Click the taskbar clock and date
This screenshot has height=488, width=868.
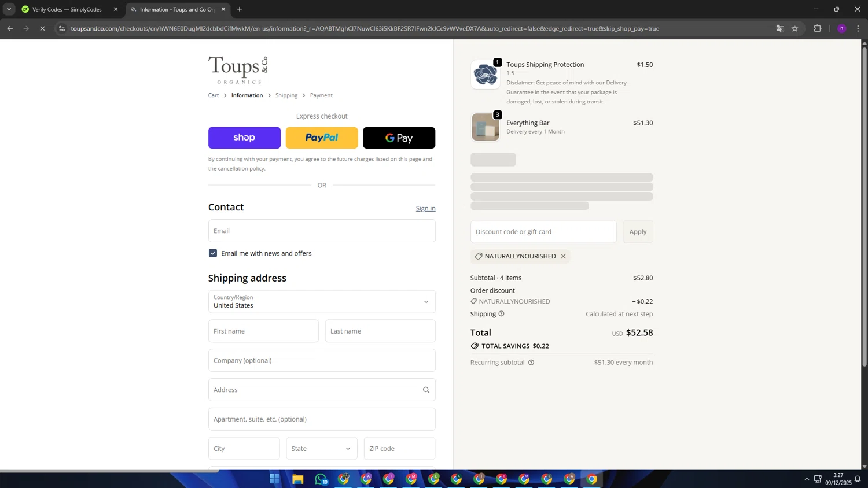coord(838,479)
